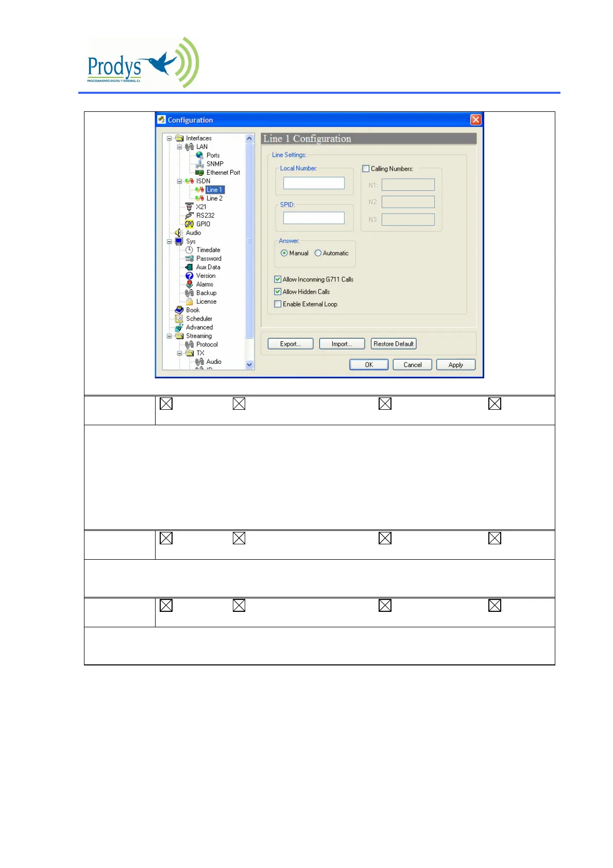This screenshot has height=868, width=613.
Task: Collapse the Interfaces tree node
Action: [x=169, y=138]
